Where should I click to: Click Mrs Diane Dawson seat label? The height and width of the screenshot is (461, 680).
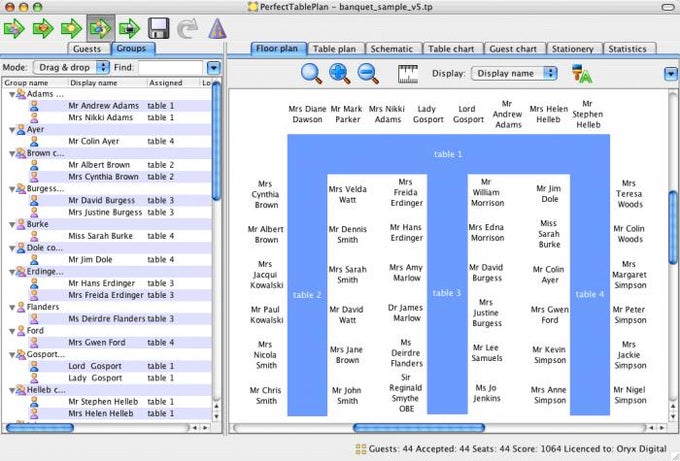pyautogui.click(x=307, y=114)
